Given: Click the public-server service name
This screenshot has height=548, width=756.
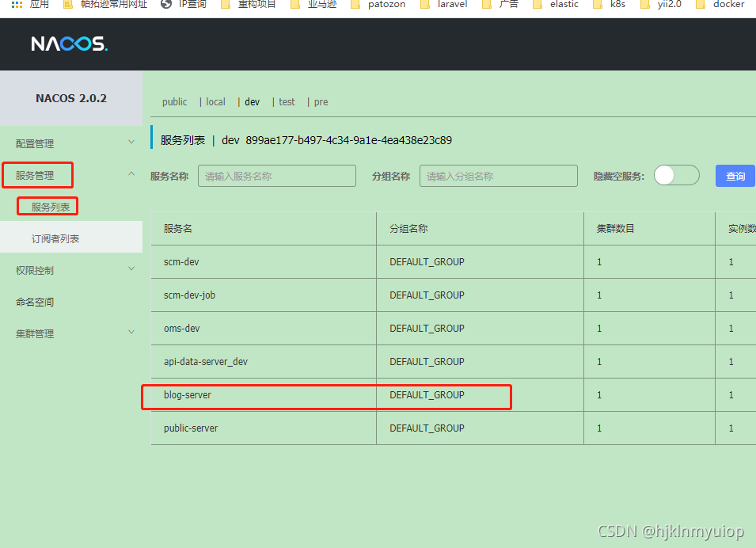Looking at the screenshot, I should click(x=191, y=428).
